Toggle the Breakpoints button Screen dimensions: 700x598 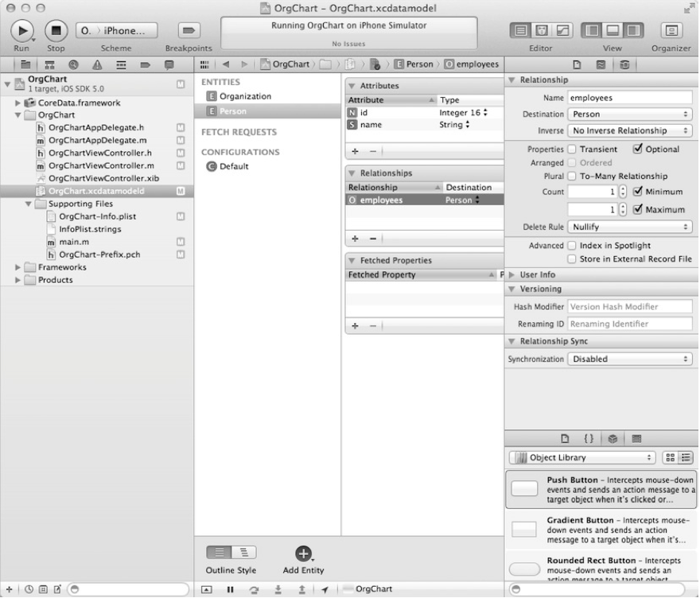[x=189, y=30]
